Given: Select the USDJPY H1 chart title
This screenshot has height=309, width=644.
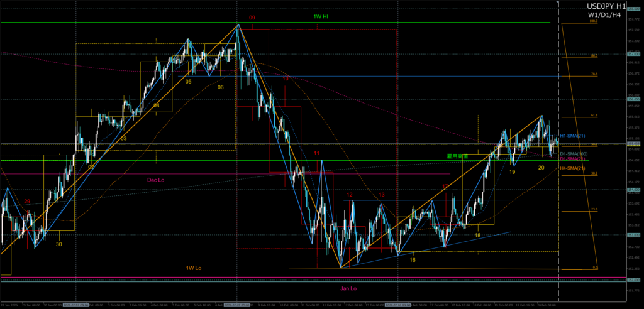Looking at the screenshot, I should [x=604, y=6].
